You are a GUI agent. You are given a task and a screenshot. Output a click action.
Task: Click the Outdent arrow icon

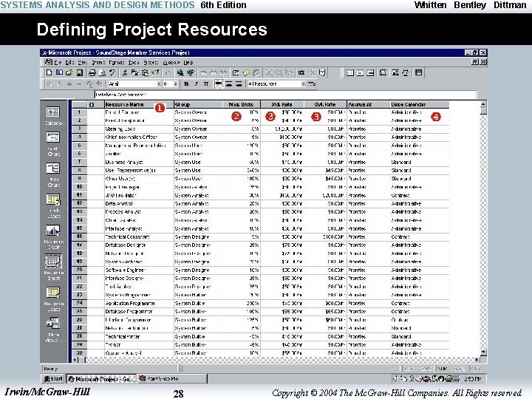point(50,83)
